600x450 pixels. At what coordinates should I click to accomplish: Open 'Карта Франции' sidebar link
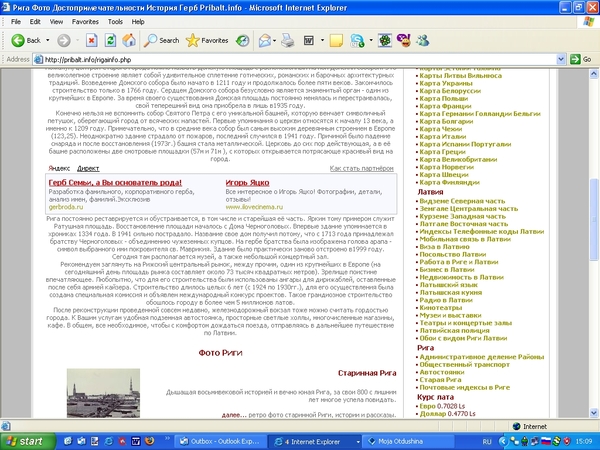click(x=445, y=106)
